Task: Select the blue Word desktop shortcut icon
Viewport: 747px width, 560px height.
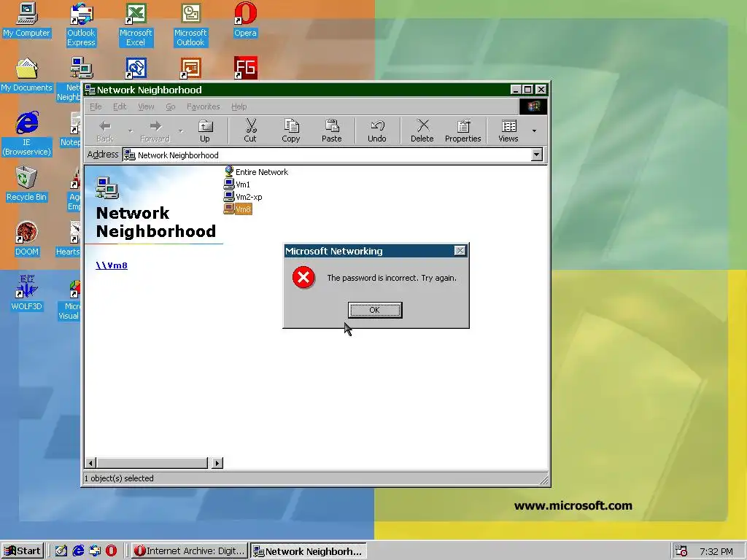Action: coord(136,68)
